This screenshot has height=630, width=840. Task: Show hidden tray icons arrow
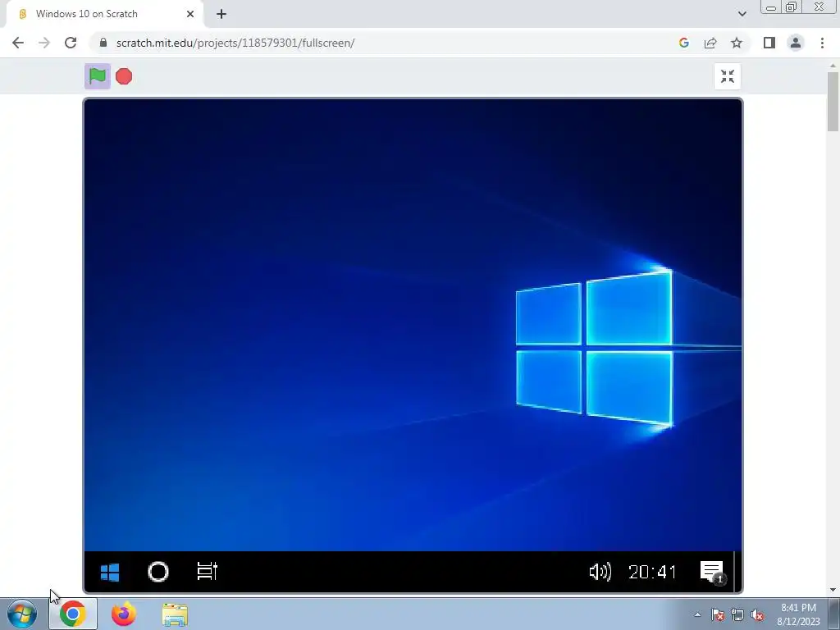click(x=697, y=615)
